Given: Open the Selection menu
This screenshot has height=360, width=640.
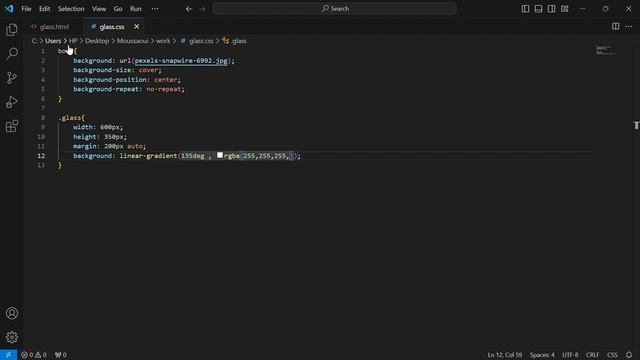Looking at the screenshot, I should (71, 9).
